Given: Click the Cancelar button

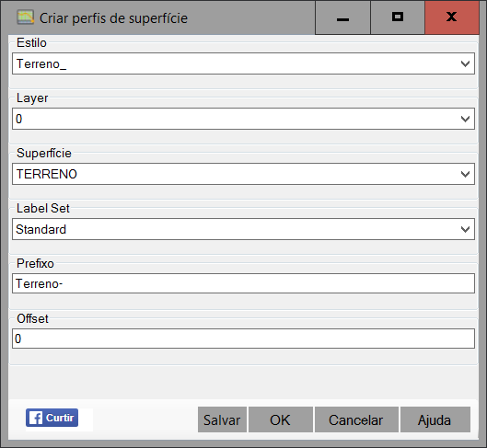Looking at the screenshot, I should [x=356, y=419].
